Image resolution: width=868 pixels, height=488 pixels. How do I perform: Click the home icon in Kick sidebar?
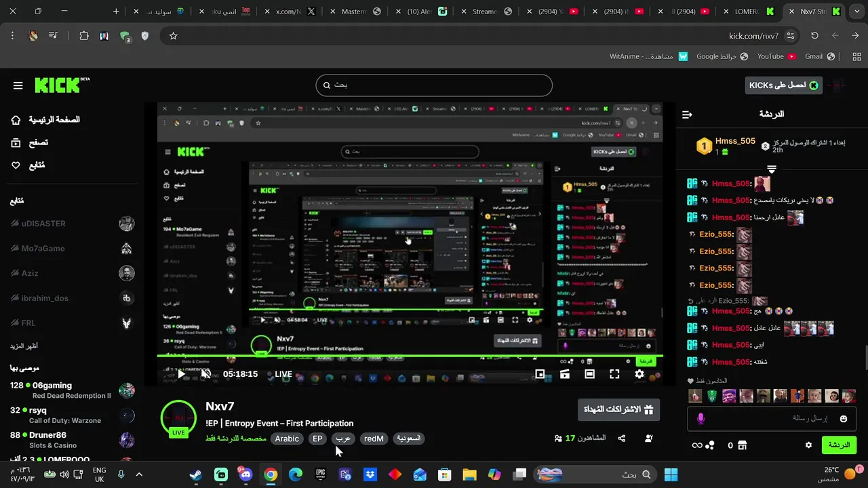(x=16, y=120)
